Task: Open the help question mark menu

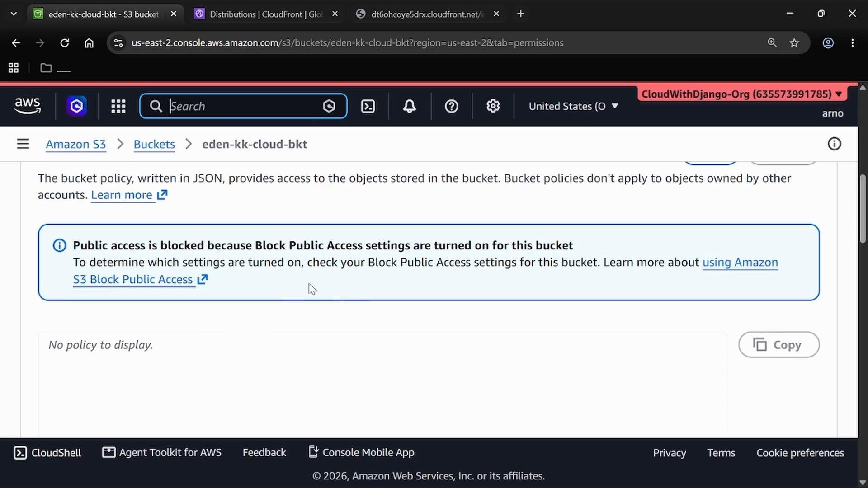Action: 452,106
